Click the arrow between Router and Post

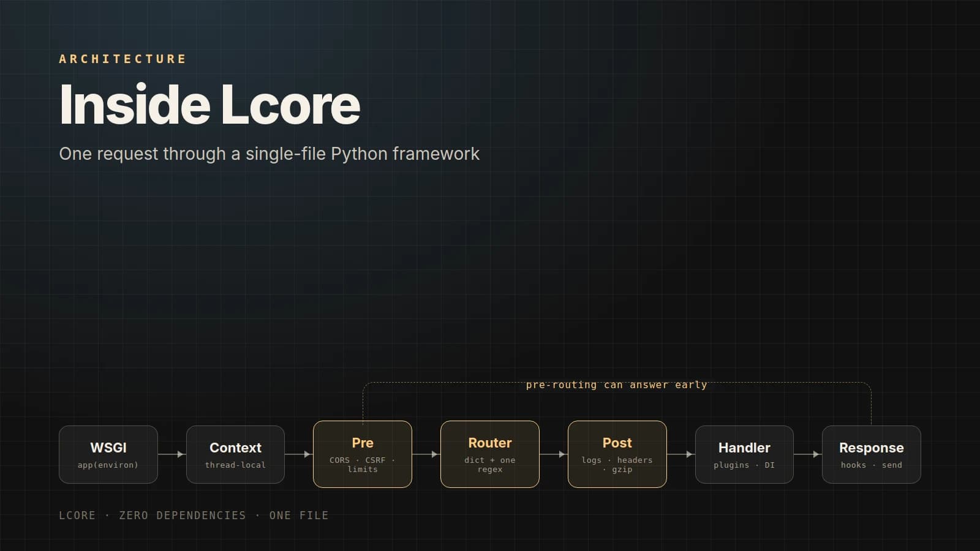(x=553, y=454)
